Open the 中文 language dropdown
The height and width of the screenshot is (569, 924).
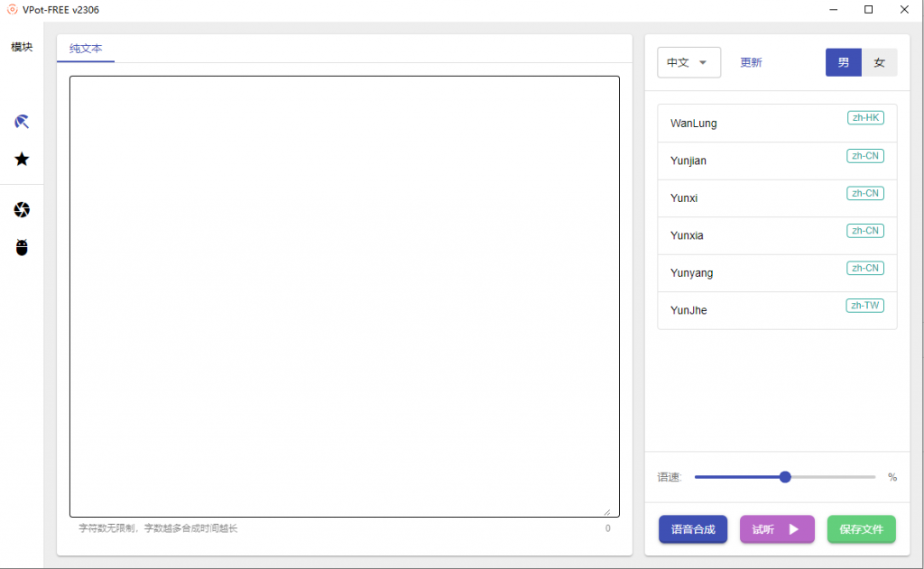click(x=688, y=62)
